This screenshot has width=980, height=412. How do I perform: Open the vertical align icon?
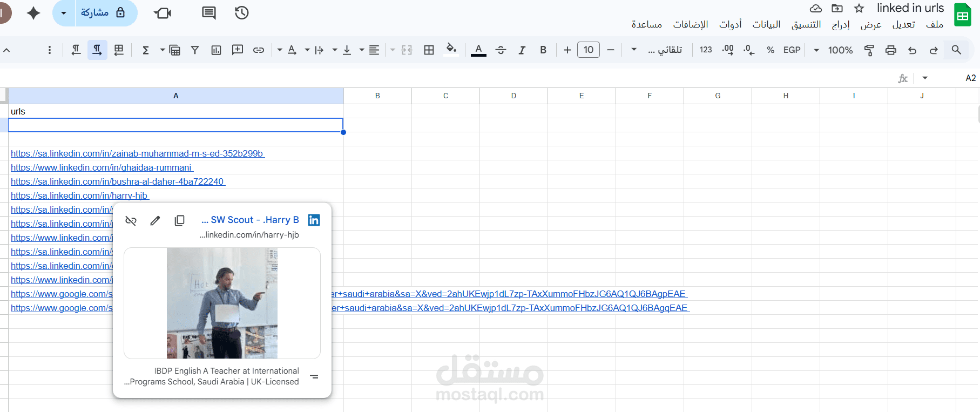(x=347, y=50)
